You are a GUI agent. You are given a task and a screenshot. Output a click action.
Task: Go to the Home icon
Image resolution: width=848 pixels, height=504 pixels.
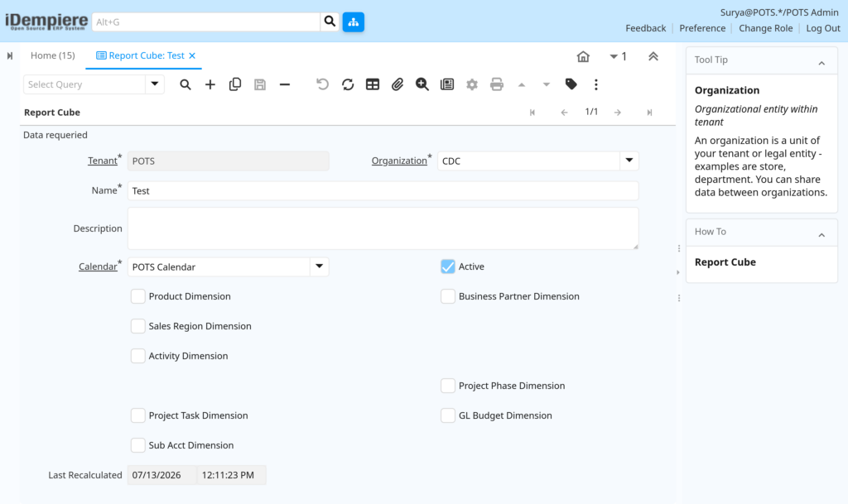tap(583, 56)
